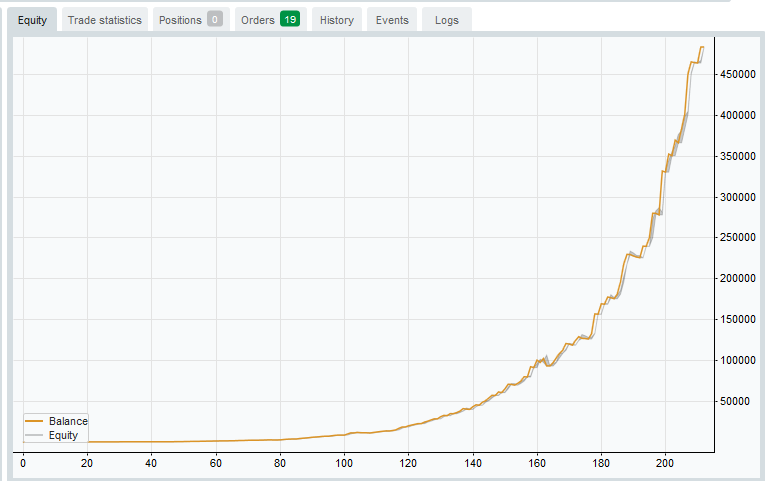View the History tab
The width and height of the screenshot is (765, 481).
tap(337, 20)
